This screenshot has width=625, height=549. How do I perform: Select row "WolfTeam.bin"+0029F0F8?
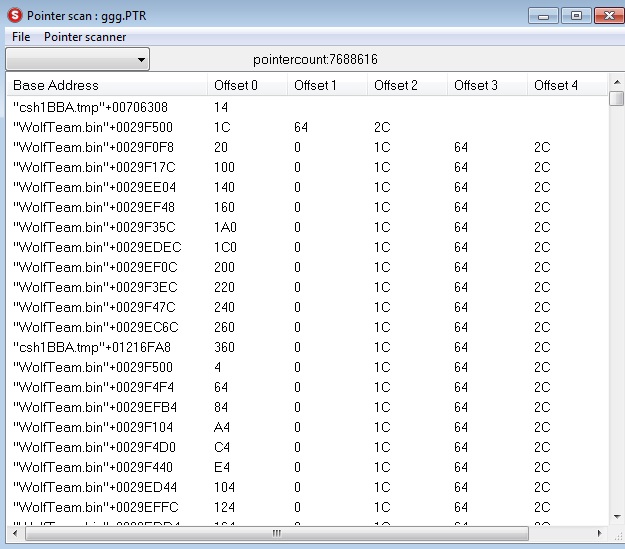[x=307, y=147]
